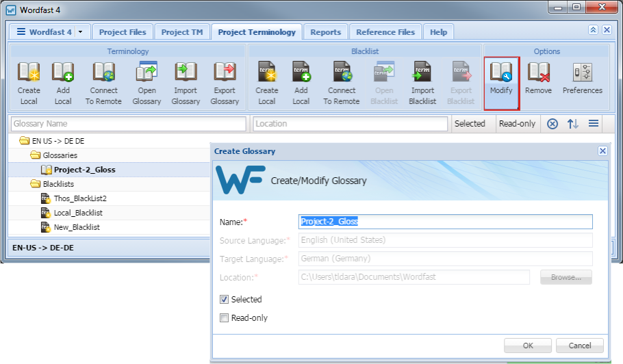This screenshot has height=364, width=623.
Task: Click Connect To Remote under Blacklist
Action: (x=342, y=83)
